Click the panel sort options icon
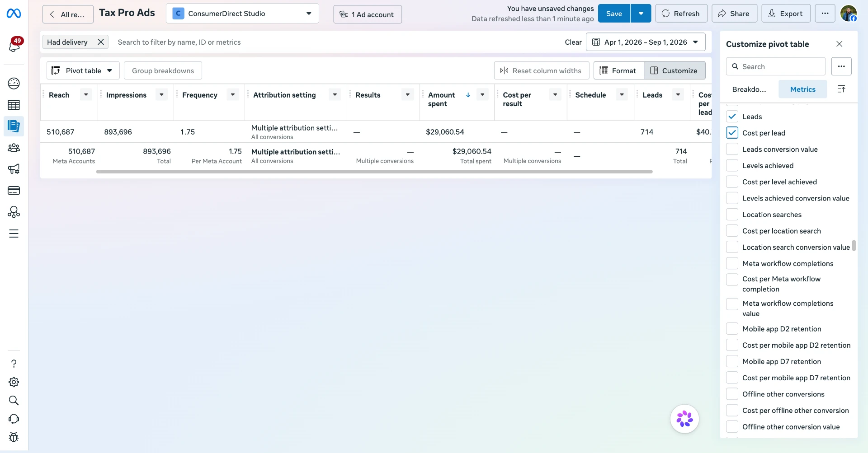 click(x=841, y=89)
